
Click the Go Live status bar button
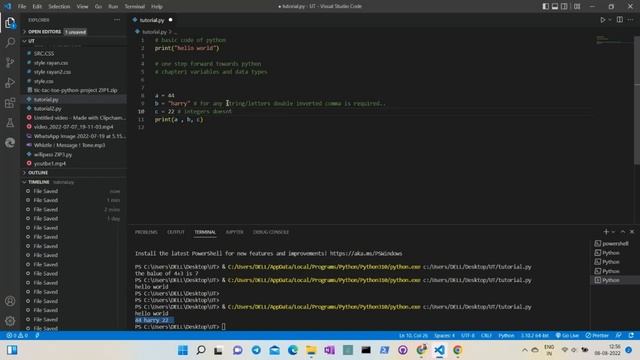567,336
